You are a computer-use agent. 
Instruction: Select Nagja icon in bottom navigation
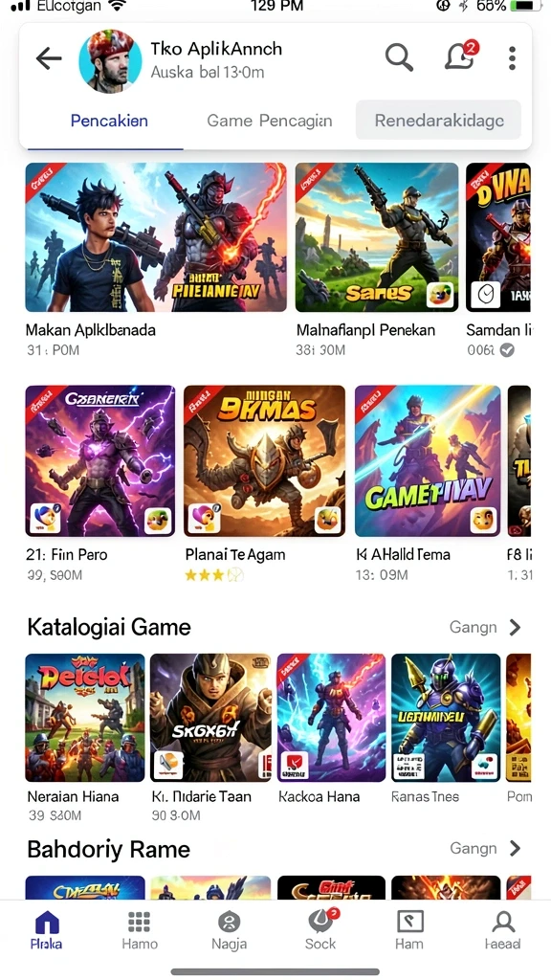coord(230,930)
